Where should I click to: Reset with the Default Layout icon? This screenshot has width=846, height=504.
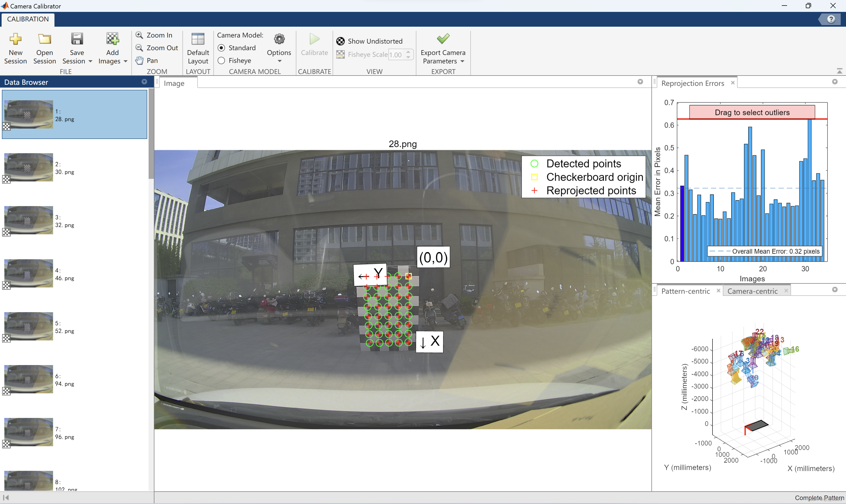point(198,39)
